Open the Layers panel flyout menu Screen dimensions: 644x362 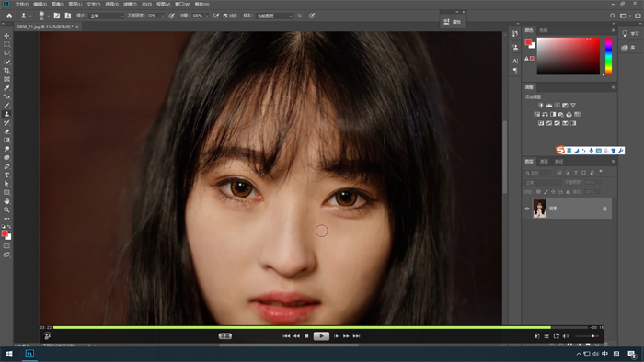pos(614,162)
